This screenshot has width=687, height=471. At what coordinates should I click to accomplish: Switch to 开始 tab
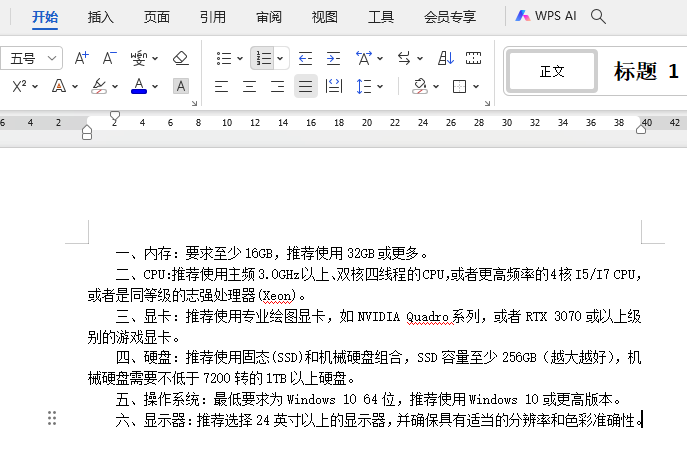[x=45, y=17]
